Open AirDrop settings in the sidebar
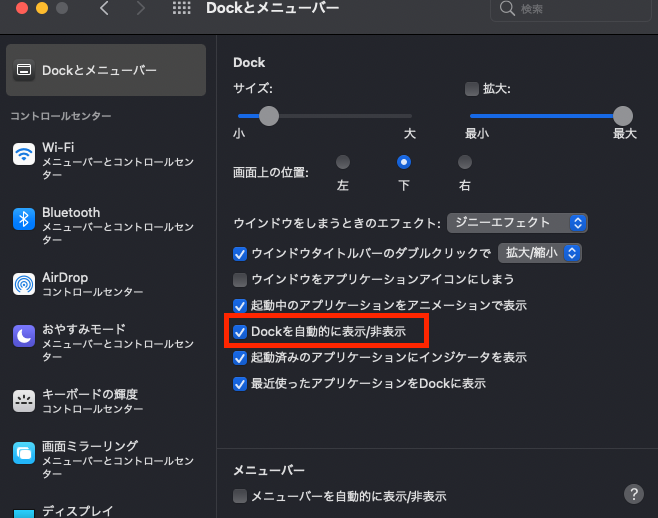The width and height of the screenshot is (658, 518). 106,284
